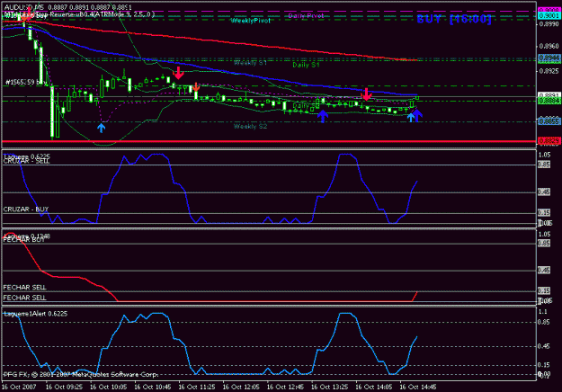This screenshot has height=392, width=562.
Task: Select the 16 Oct 09:25 time label
Action: [x=64, y=387]
